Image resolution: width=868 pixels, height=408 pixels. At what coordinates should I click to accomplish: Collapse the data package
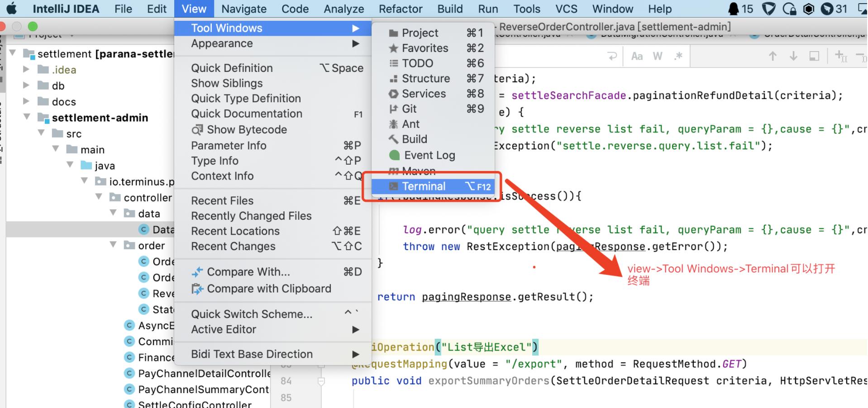click(114, 213)
